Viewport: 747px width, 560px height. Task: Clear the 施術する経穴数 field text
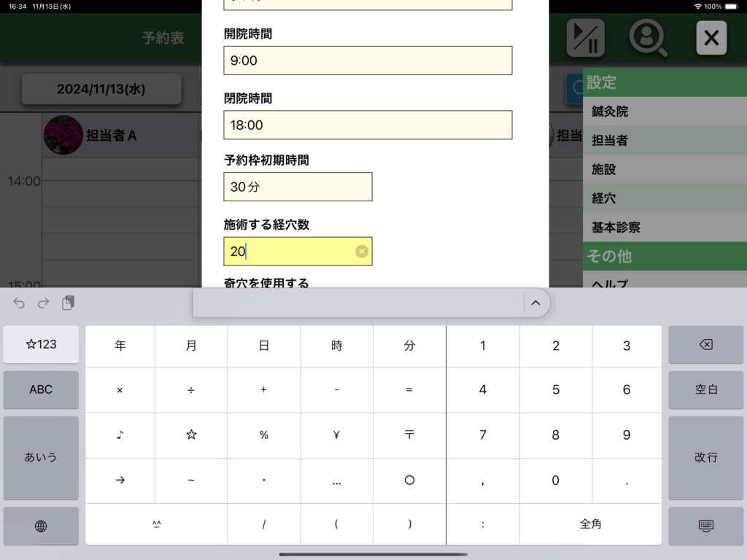click(362, 252)
